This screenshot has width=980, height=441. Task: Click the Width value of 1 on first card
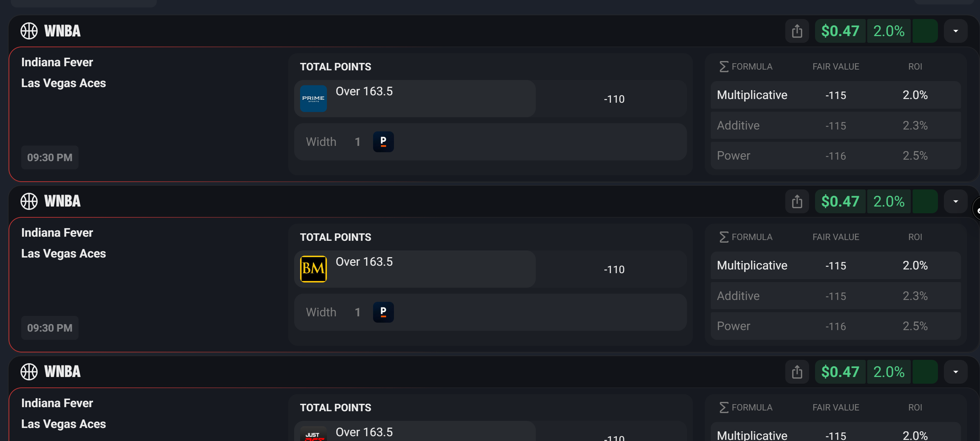(x=357, y=141)
